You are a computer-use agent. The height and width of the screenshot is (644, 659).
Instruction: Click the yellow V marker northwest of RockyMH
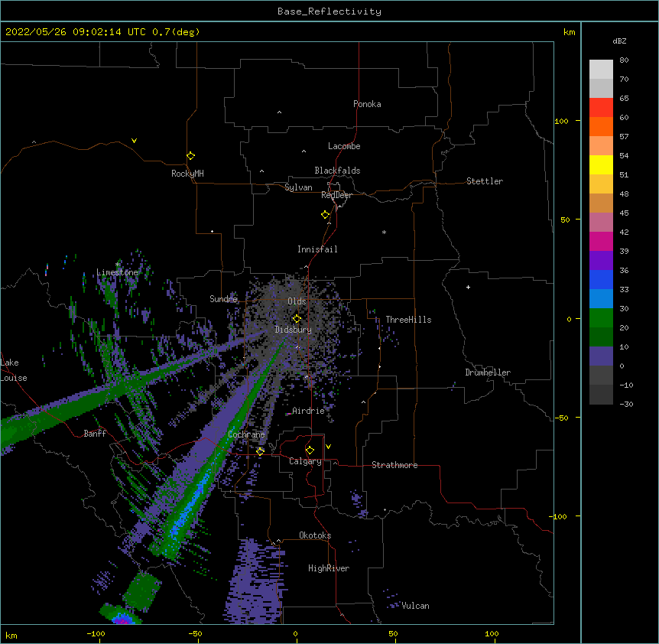tap(134, 141)
